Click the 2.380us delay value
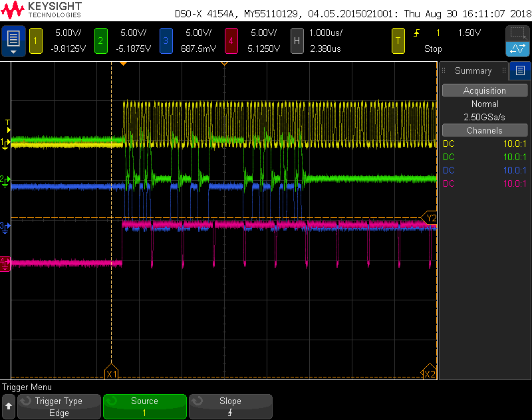This screenshot has width=532, height=420. [325, 49]
